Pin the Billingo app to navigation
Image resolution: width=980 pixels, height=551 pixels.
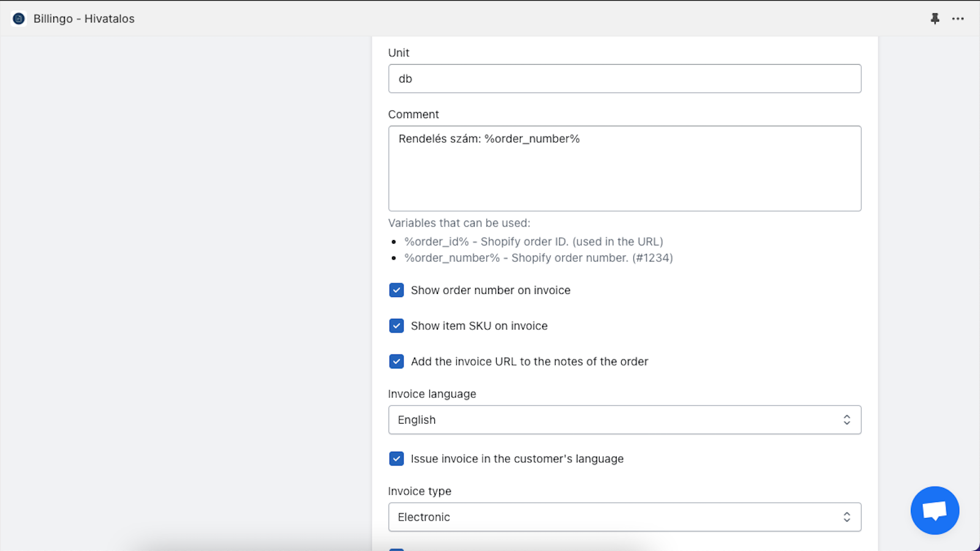[x=935, y=18]
